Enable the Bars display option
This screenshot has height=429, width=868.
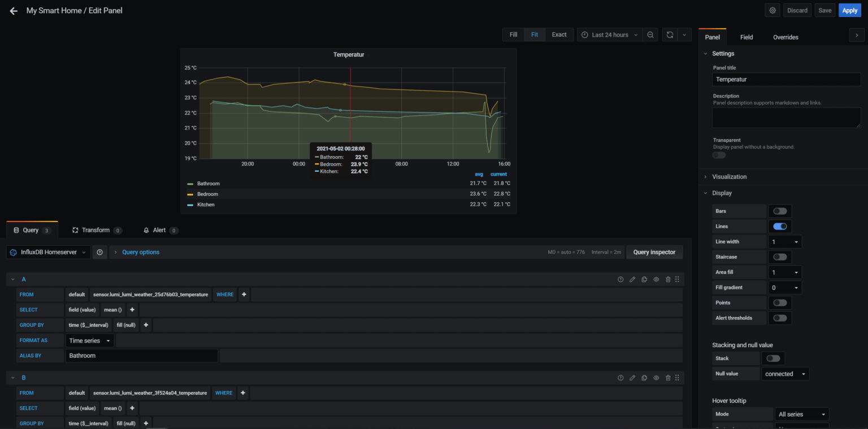coord(780,211)
